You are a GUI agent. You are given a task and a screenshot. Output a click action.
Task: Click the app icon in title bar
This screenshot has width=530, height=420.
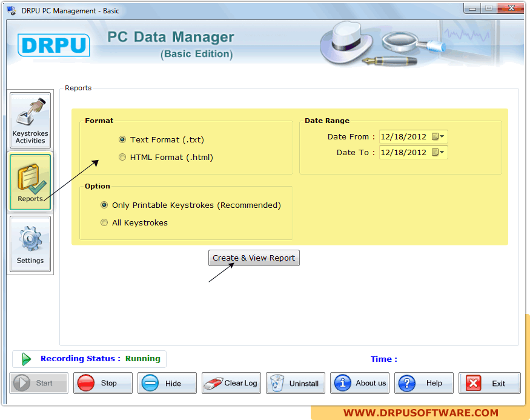[x=12, y=10]
